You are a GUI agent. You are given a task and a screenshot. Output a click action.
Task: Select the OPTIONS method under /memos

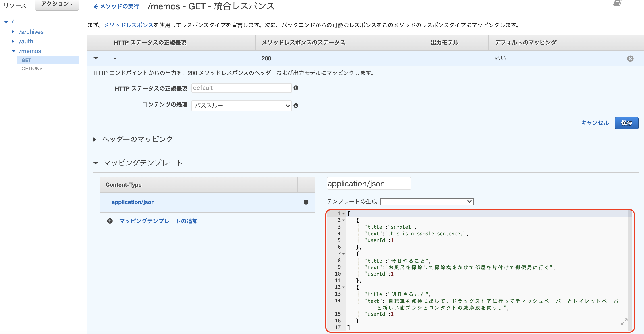[x=32, y=68]
